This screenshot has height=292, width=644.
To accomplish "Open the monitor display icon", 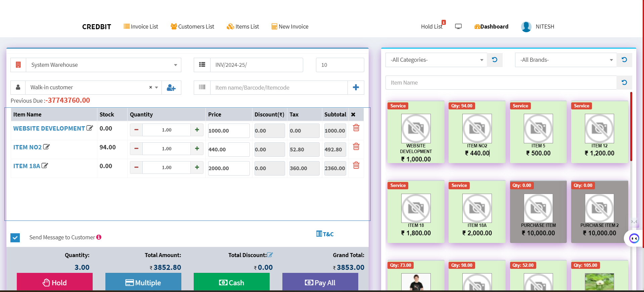I will point(458,27).
